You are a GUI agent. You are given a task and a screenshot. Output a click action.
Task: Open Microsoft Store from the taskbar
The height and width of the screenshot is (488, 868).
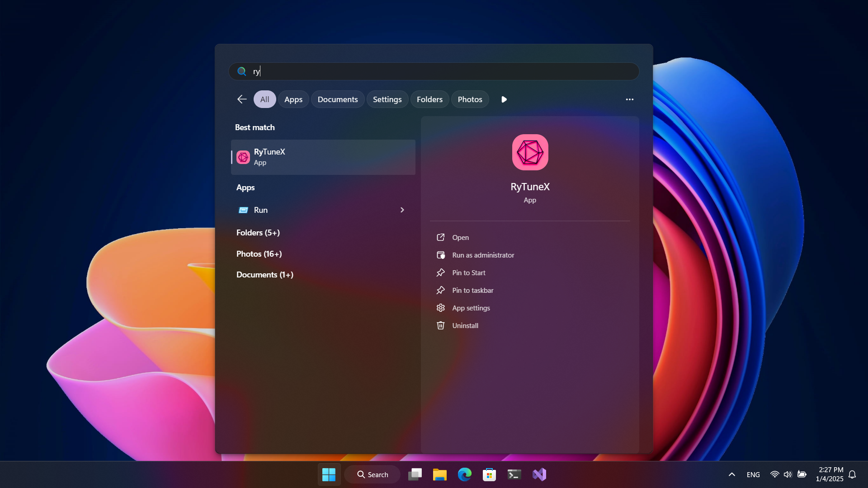pos(490,474)
